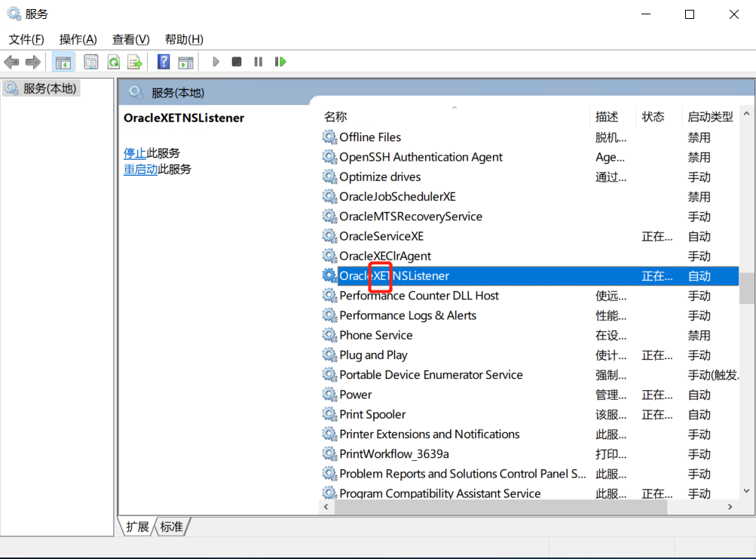
Task: Sort by the 名称 column header
Action: click(335, 116)
